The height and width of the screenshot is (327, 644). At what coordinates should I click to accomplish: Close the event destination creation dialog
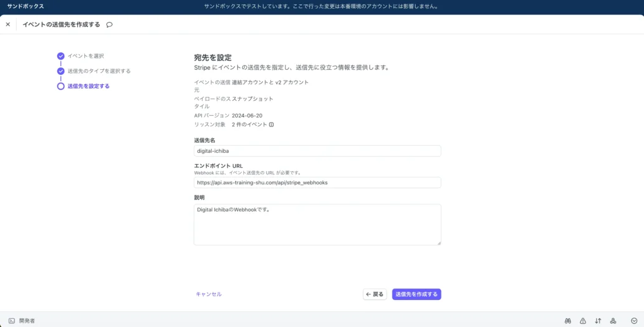(8, 25)
